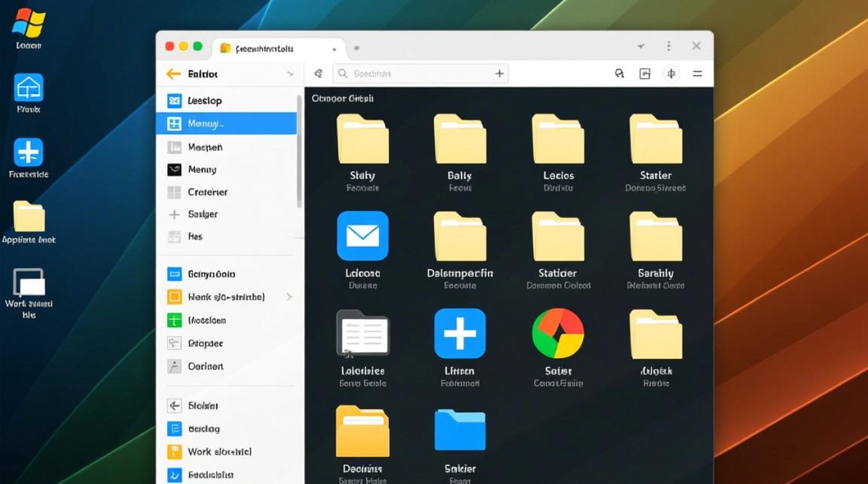Switch the sort direction arrow beside the sidebar title
Viewport: 868px width, 484px height.
click(x=291, y=74)
